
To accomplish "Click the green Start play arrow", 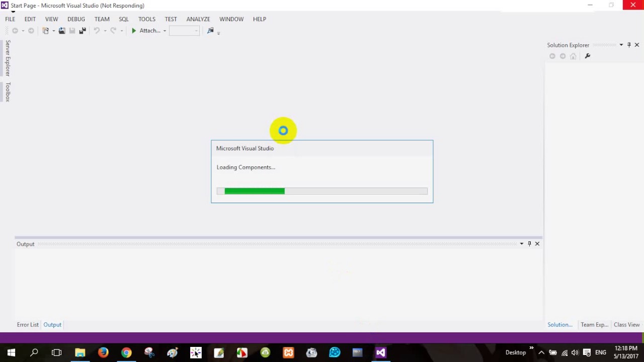I will click(x=134, y=31).
